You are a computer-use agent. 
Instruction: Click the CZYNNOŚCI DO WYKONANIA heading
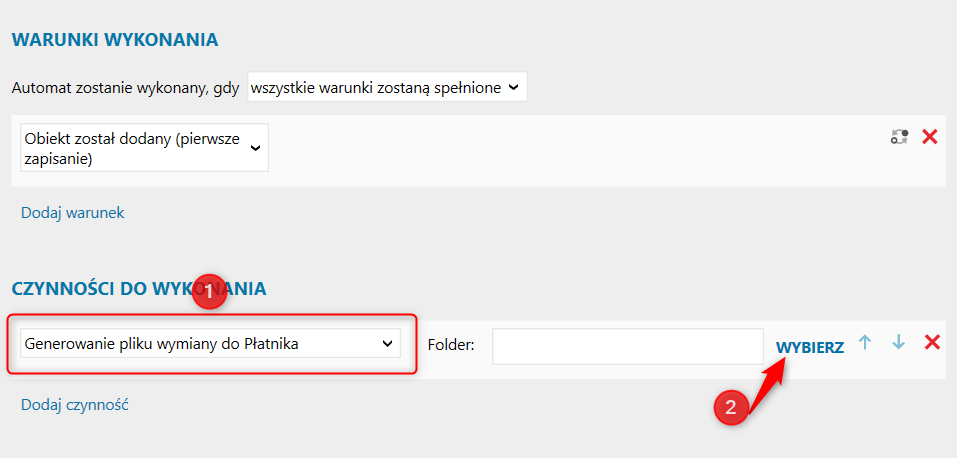(139, 288)
